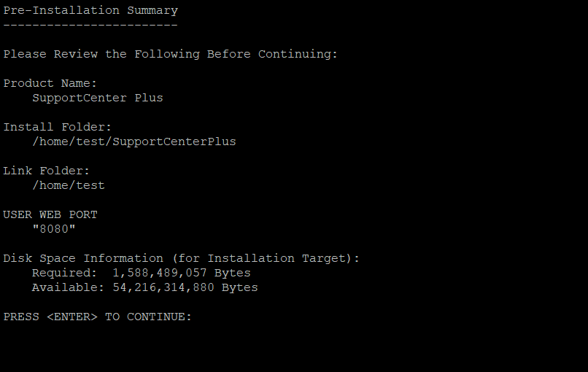Click the Pre-Installation Summary heading
The height and width of the screenshot is (372, 588).
[90, 10]
